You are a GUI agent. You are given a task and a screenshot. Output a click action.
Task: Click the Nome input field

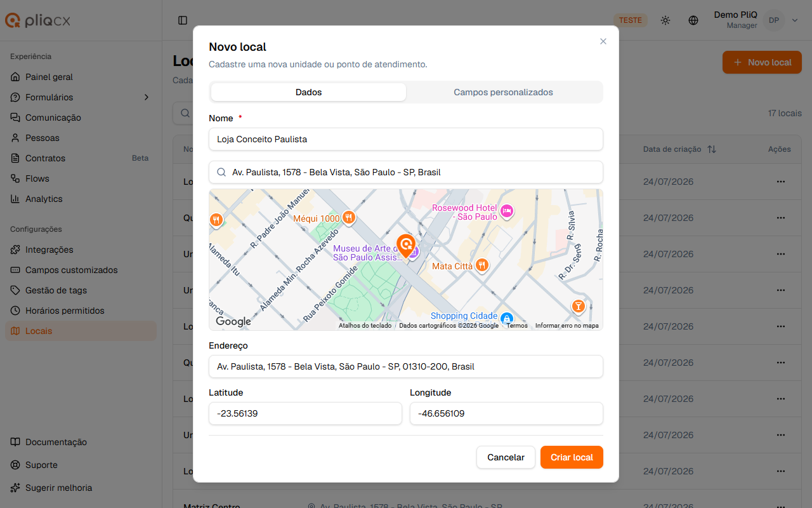[x=406, y=139]
